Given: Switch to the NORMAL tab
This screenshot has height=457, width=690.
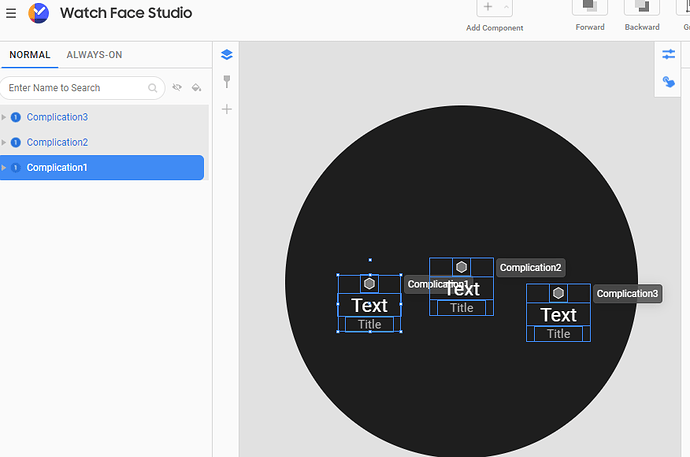Looking at the screenshot, I should [30, 55].
